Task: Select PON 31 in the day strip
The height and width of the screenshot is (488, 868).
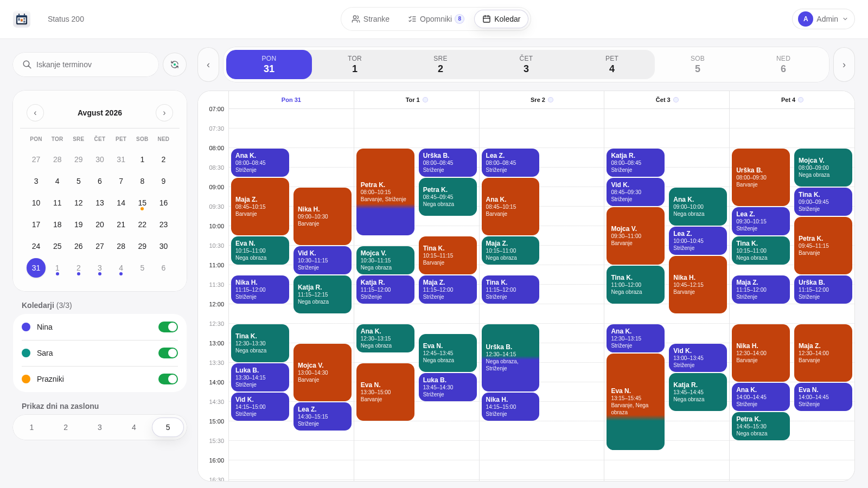Action: pyautogui.click(x=269, y=65)
